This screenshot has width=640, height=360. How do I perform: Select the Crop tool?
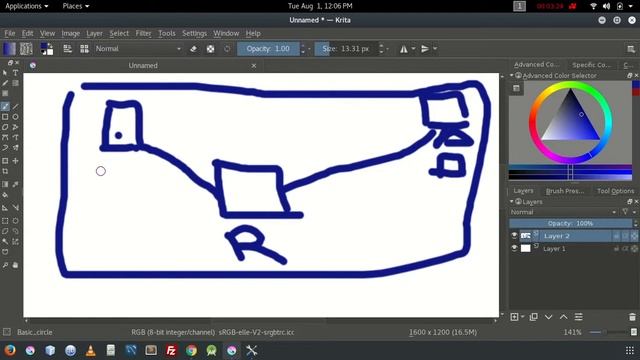(x=5, y=171)
